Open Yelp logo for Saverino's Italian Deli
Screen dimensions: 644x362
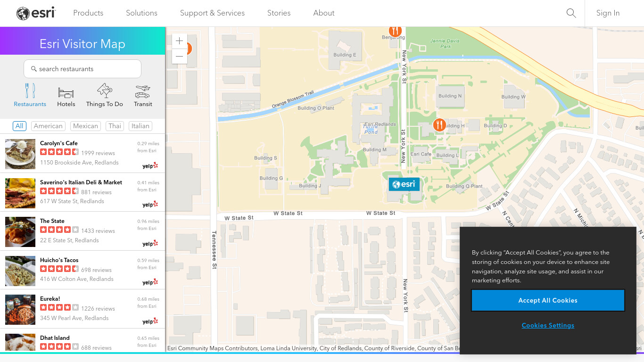point(150,205)
